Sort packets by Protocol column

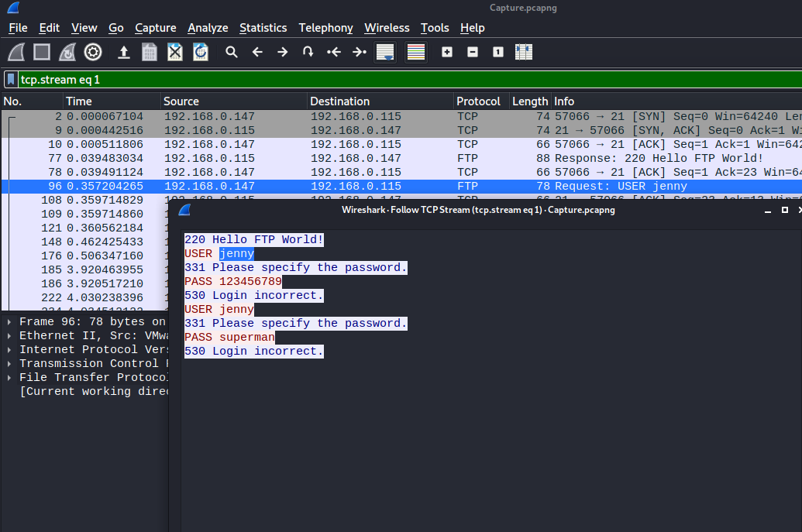click(x=481, y=101)
